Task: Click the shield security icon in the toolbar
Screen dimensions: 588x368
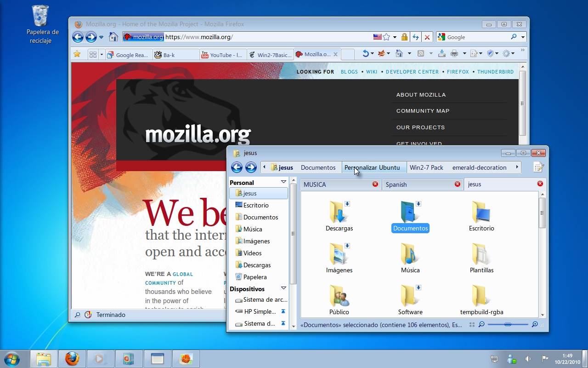Action: pyautogui.click(x=490, y=54)
